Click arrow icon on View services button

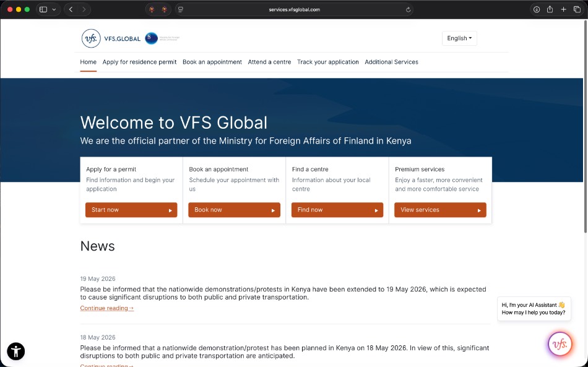pyautogui.click(x=479, y=210)
